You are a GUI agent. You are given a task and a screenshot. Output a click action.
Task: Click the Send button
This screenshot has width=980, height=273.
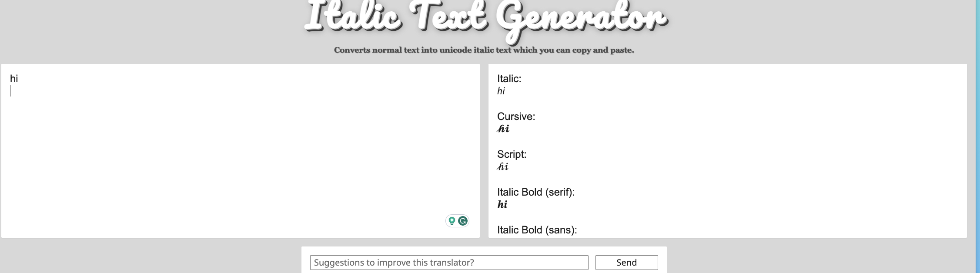626,263
